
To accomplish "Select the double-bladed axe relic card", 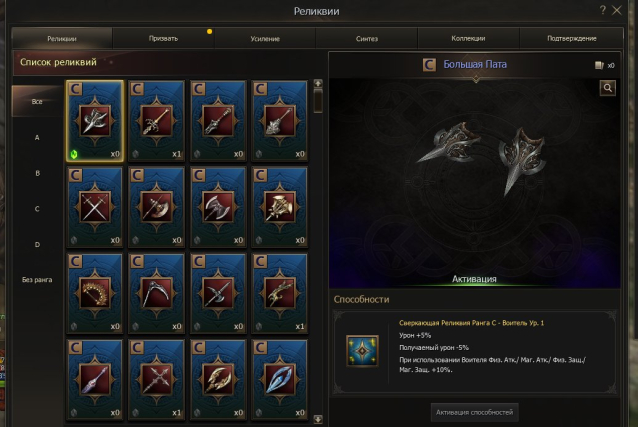I will (218, 207).
